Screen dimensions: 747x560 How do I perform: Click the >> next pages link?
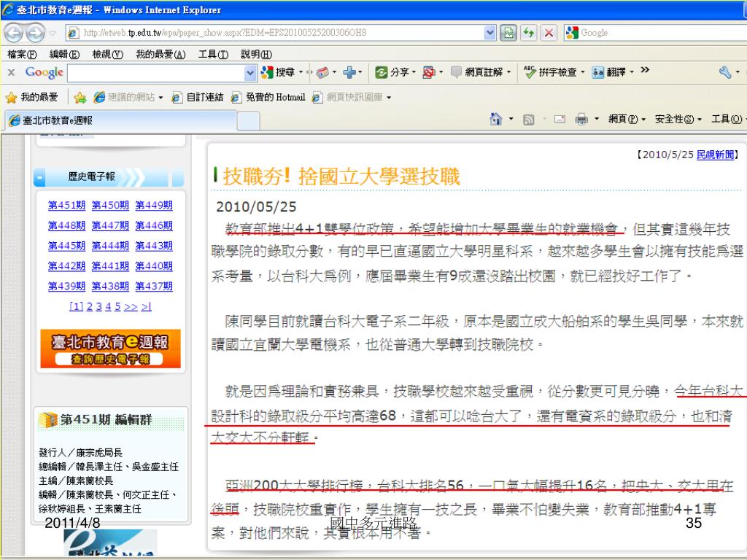click(131, 307)
